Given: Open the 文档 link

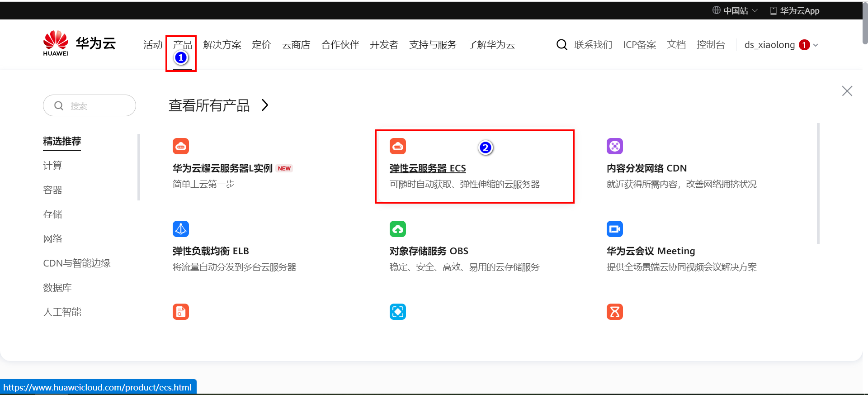Looking at the screenshot, I should point(676,45).
